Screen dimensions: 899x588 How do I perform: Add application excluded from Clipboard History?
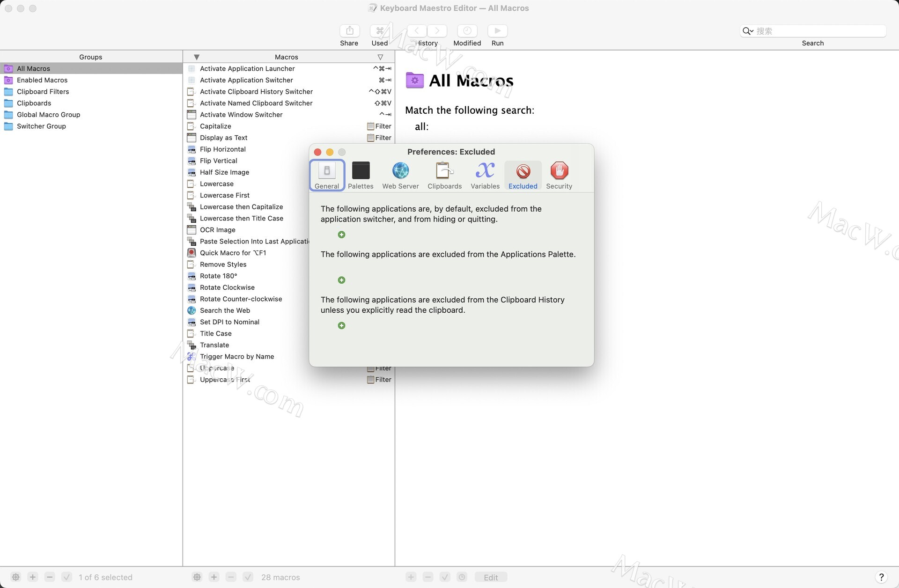pyautogui.click(x=341, y=325)
